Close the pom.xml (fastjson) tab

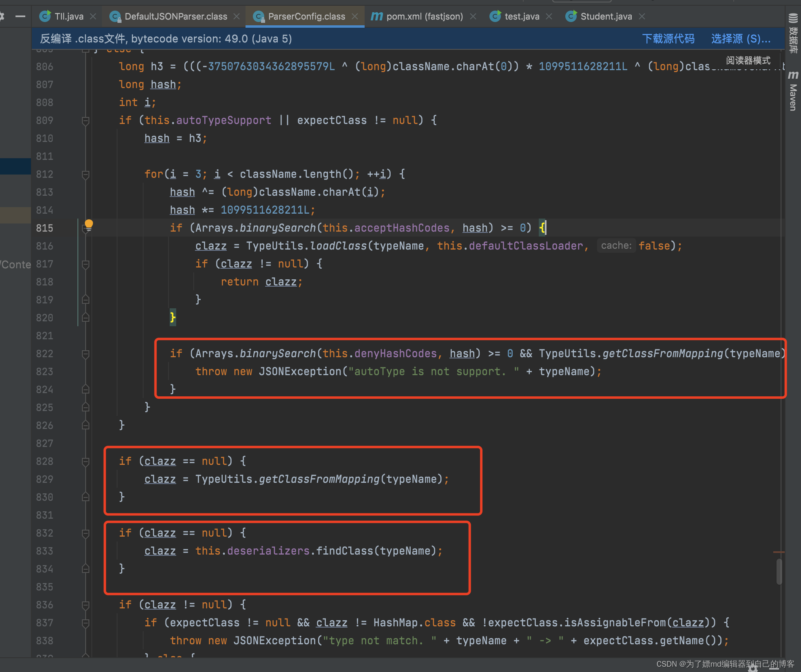coord(473,16)
